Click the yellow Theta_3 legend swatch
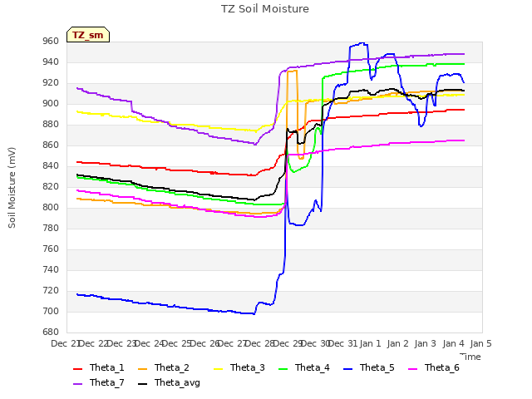Screen dimensions: 532x399 218,369
